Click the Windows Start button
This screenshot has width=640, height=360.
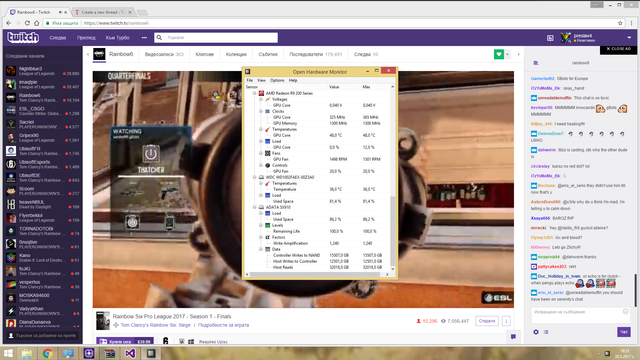(8, 353)
